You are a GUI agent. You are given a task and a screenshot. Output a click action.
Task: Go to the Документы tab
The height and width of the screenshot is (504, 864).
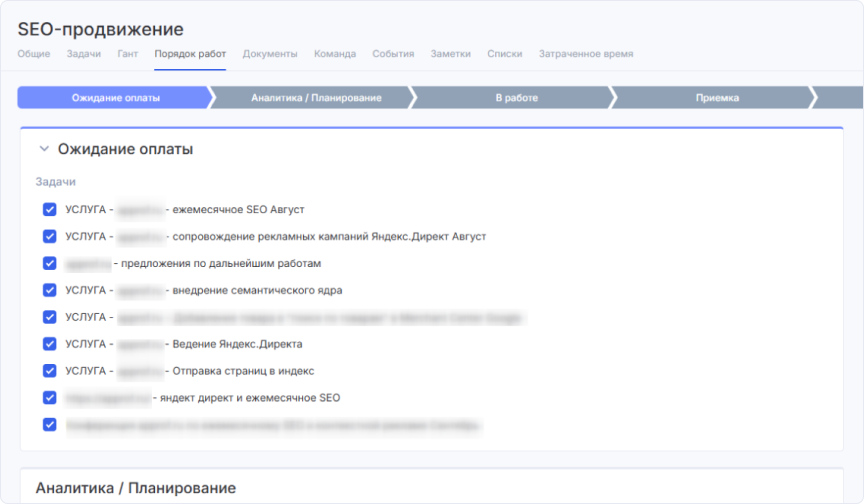tap(270, 54)
